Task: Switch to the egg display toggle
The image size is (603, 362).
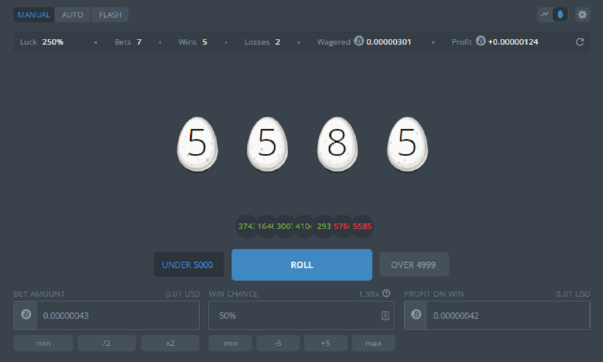Action: tap(560, 15)
